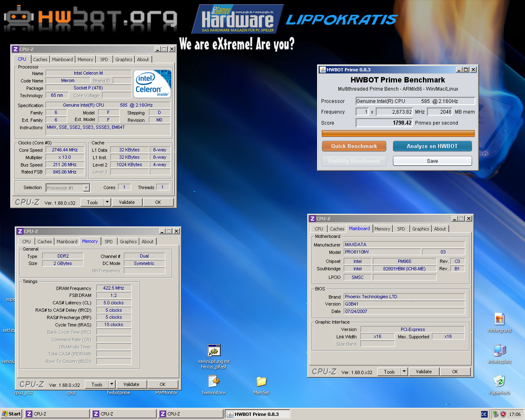Switch to Caches tab in top-left CPU-Z

point(40,59)
